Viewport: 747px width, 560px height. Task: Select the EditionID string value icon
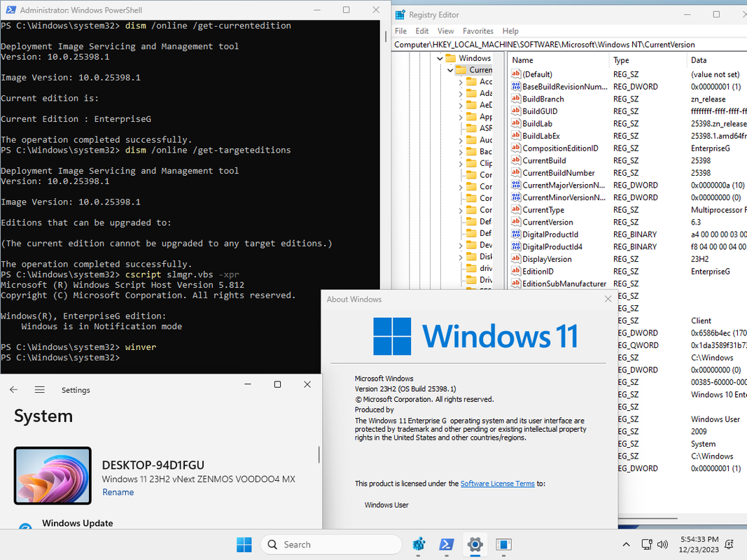[x=516, y=271]
